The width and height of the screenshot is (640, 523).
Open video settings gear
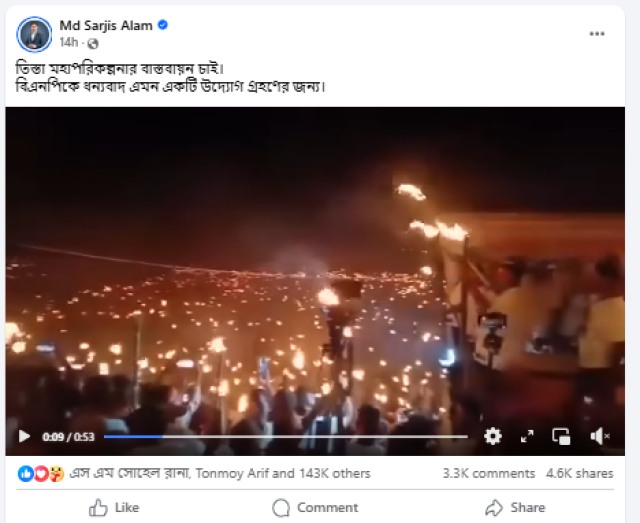point(493,436)
